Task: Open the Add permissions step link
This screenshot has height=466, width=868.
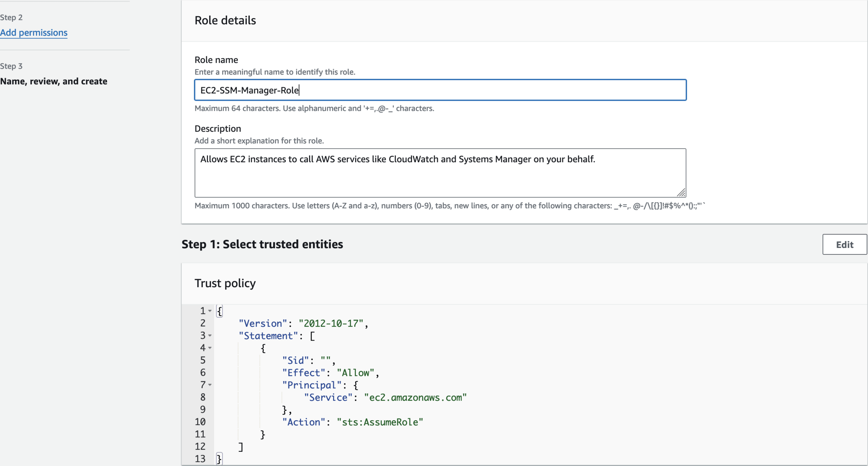Action: point(34,33)
